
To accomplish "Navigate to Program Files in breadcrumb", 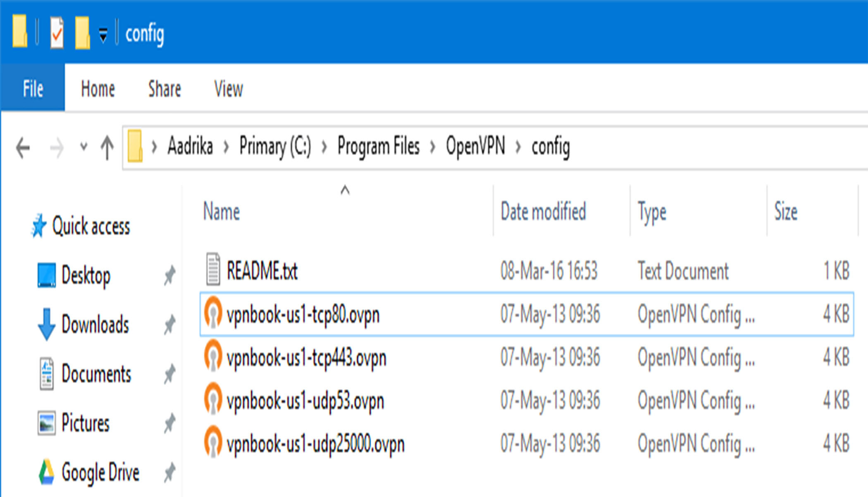I will coord(379,147).
